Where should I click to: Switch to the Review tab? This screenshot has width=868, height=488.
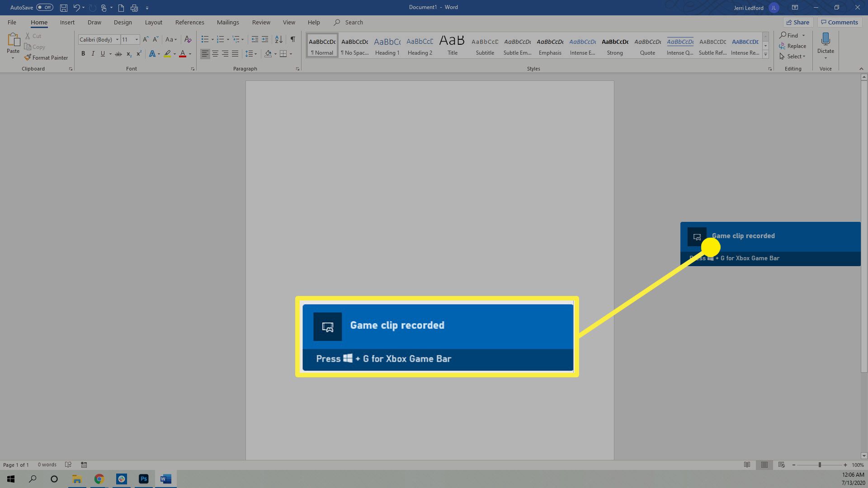[x=261, y=22]
